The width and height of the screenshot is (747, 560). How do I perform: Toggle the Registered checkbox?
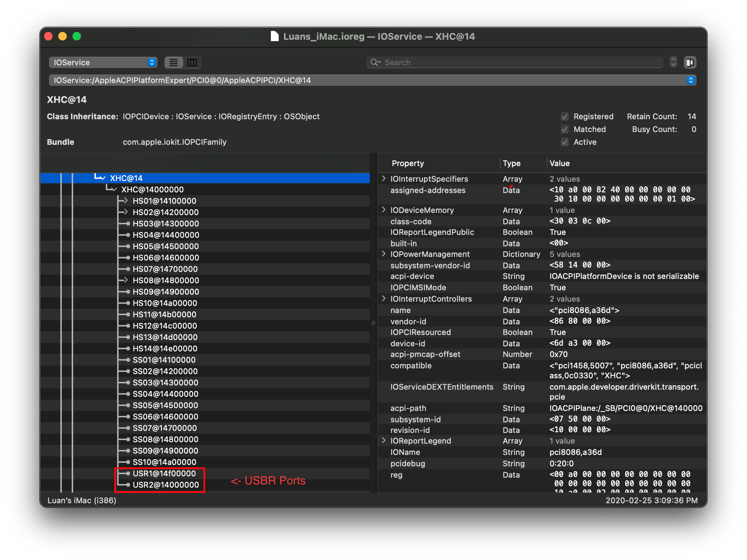[x=565, y=116]
